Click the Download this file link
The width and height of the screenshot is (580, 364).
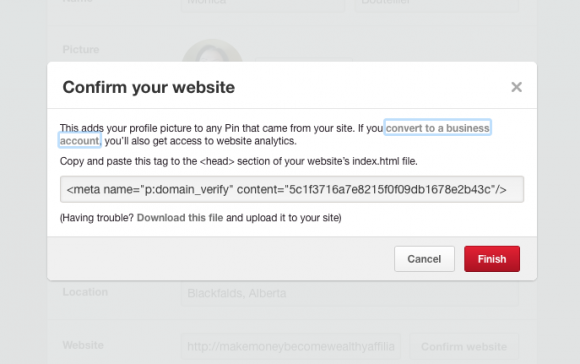coord(180,218)
